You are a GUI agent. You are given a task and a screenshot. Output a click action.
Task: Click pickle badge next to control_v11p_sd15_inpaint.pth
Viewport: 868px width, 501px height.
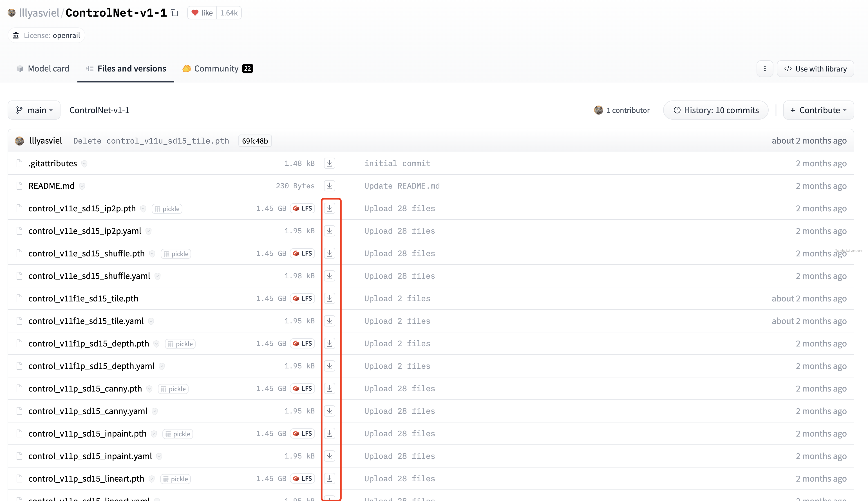coord(178,434)
